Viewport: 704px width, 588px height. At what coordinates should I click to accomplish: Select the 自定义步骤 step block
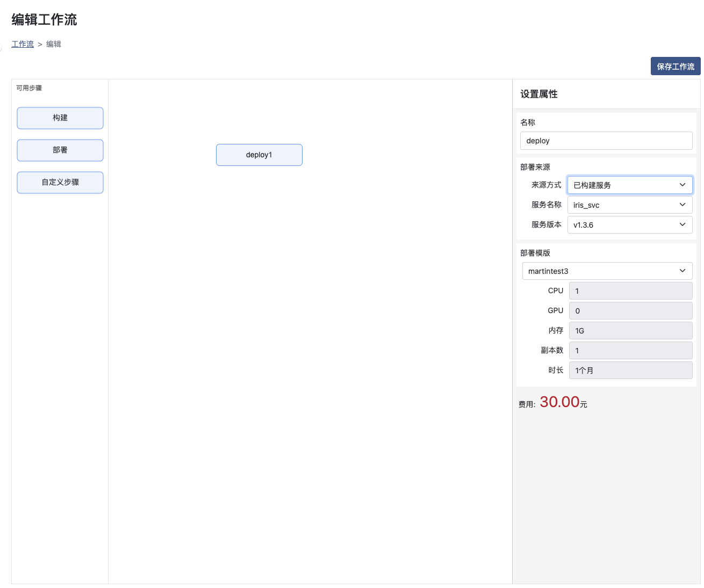coord(60,183)
